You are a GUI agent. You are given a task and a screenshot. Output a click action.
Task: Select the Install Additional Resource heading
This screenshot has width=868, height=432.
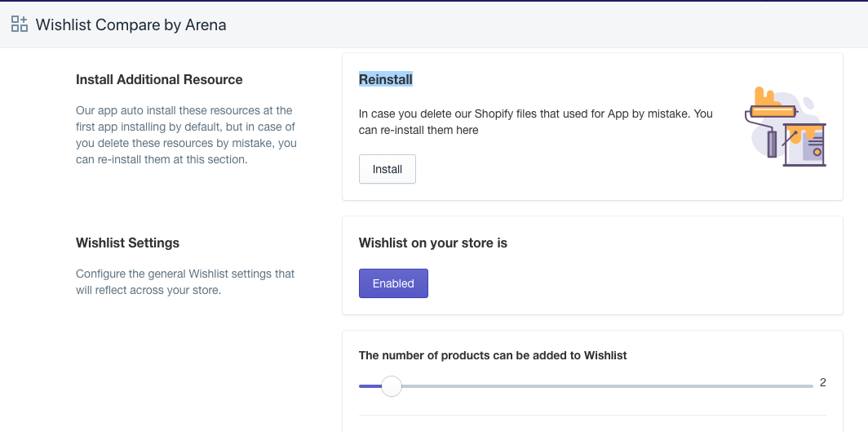pos(159,79)
